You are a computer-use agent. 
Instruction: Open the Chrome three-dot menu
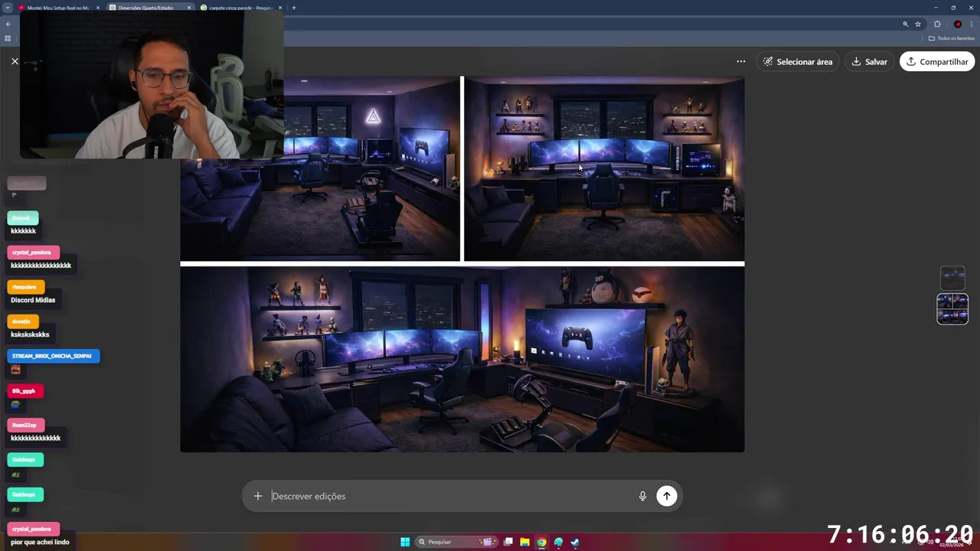point(972,24)
